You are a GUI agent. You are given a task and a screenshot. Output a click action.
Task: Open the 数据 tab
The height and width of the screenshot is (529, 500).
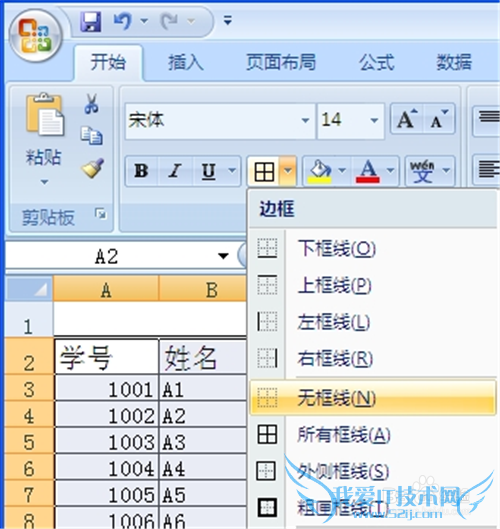[454, 63]
